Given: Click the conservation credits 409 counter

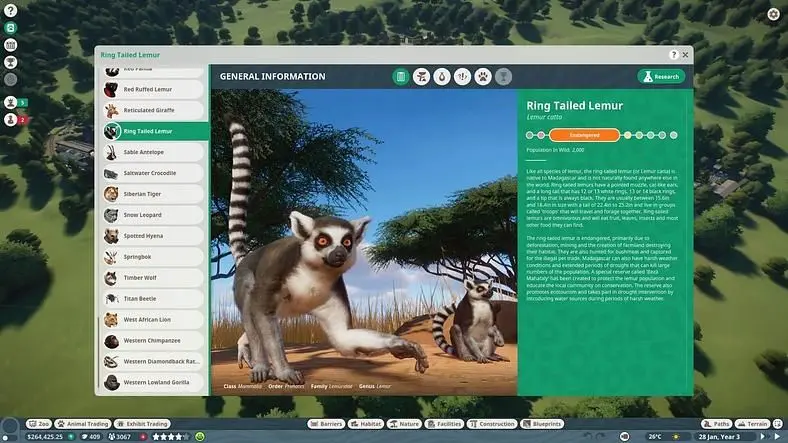Looking at the screenshot, I should (91, 437).
